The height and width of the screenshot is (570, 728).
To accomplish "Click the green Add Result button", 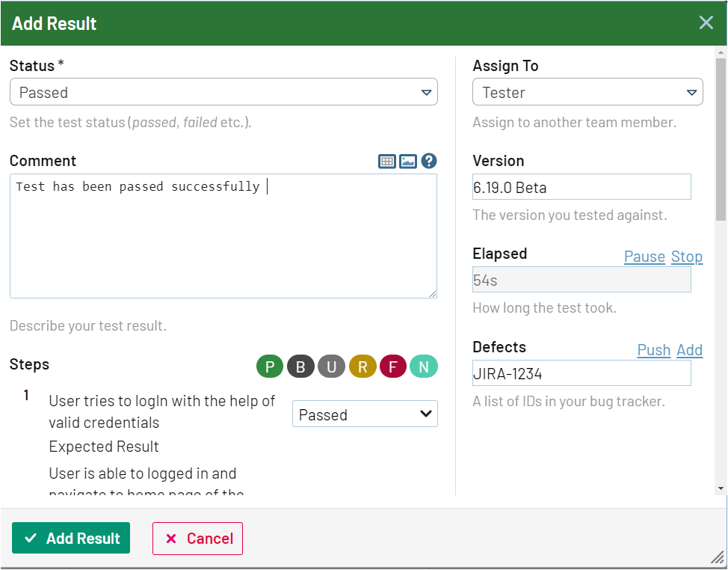I will (71, 539).
